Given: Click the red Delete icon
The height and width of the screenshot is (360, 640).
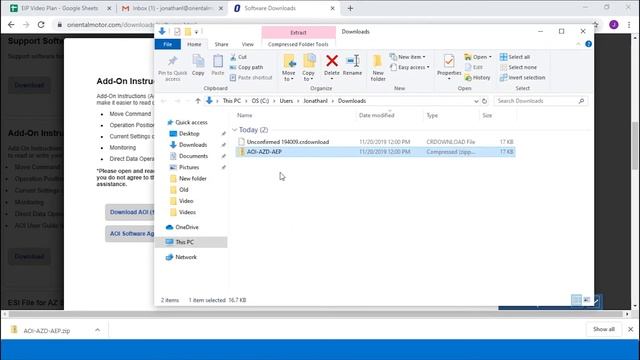Looking at the screenshot, I should click(332, 61).
